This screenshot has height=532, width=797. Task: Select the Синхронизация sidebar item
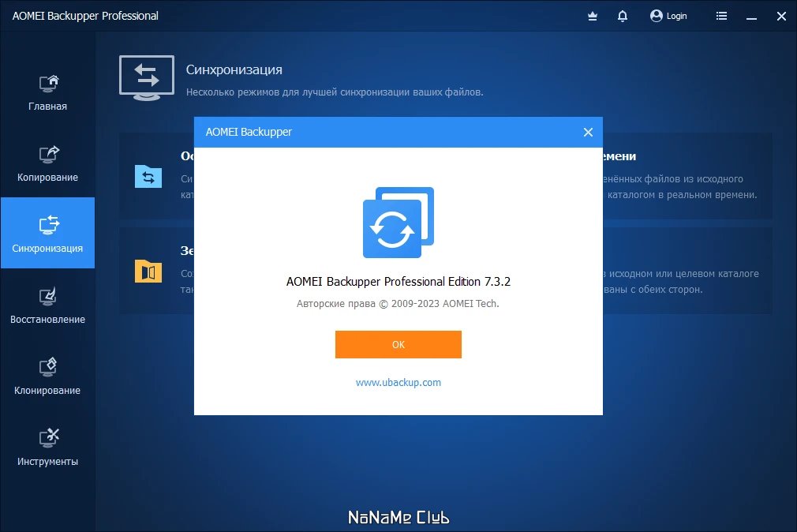48,233
